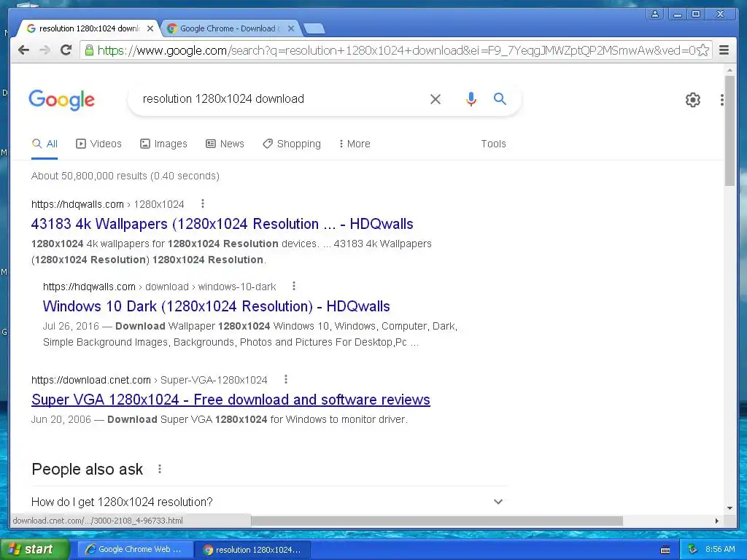Reload the current page
The image size is (747, 560).
(x=66, y=50)
